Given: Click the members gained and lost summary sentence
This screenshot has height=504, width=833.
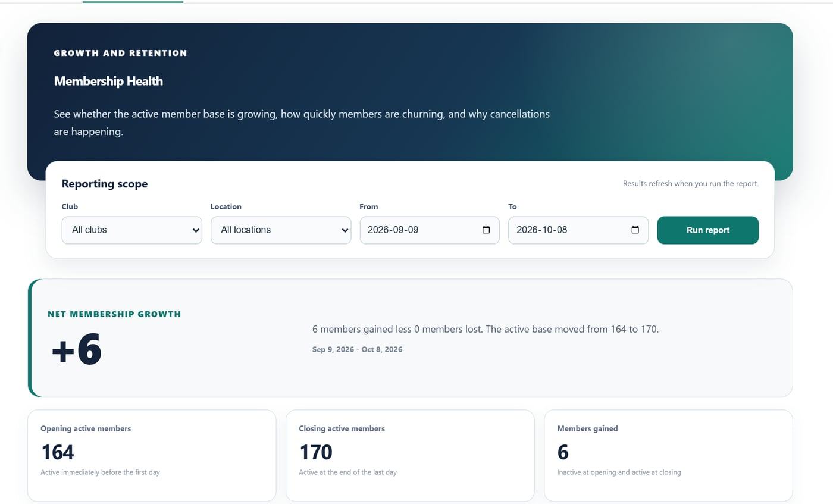Looking at the screenshot, I should (x=486, y=329).
